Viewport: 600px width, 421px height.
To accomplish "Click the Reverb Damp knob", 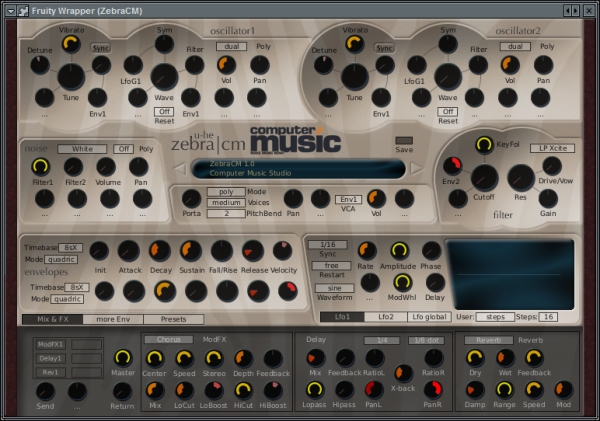I will click(475, 390).
